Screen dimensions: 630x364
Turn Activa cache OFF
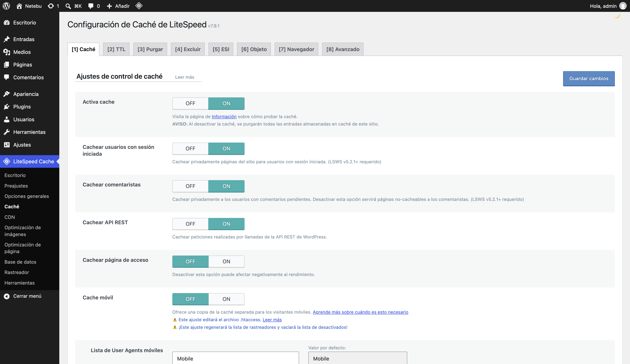tap(190, 103)
